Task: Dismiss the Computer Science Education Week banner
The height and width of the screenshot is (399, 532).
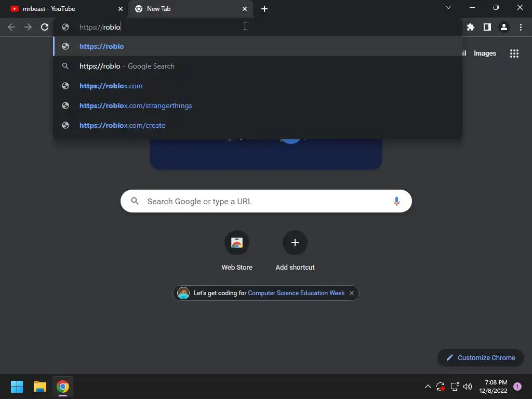Action: tap(352, 293)
